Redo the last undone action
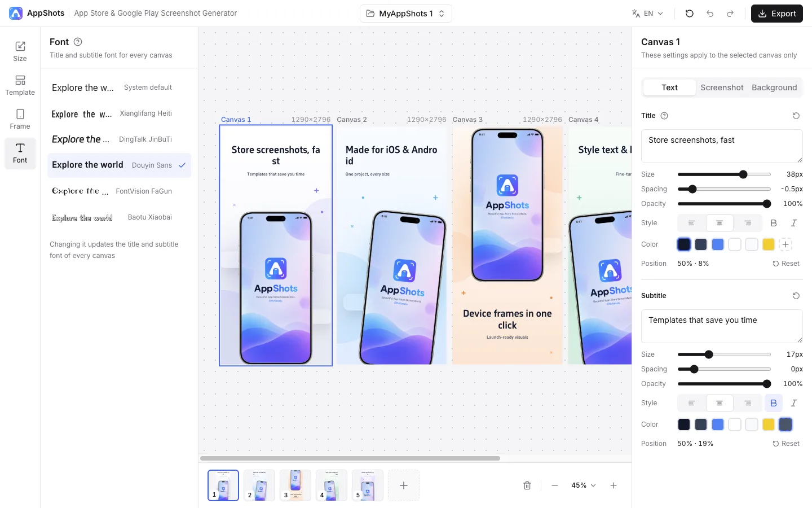The height and width of the screenshot is (508, 812). point(730,14)
